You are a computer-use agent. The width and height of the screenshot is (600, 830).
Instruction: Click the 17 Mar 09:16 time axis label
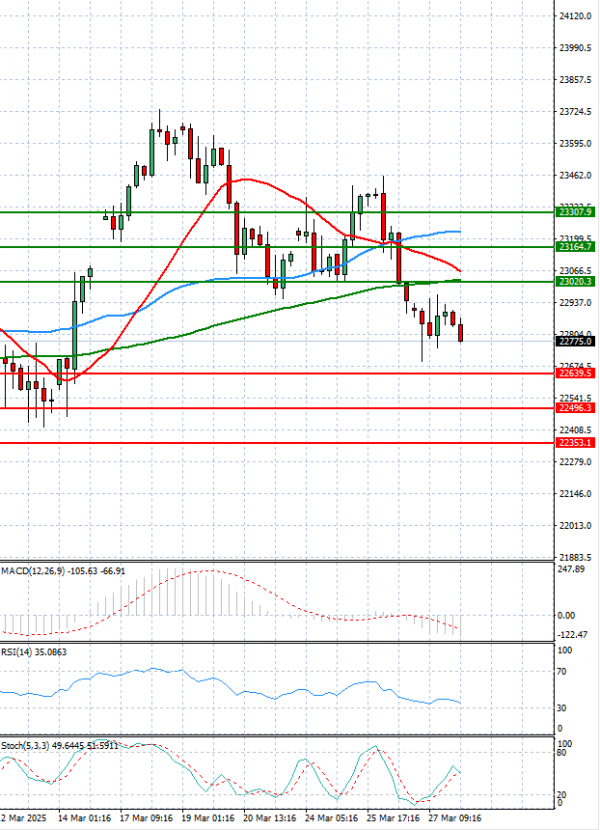(x=146, y=818)
